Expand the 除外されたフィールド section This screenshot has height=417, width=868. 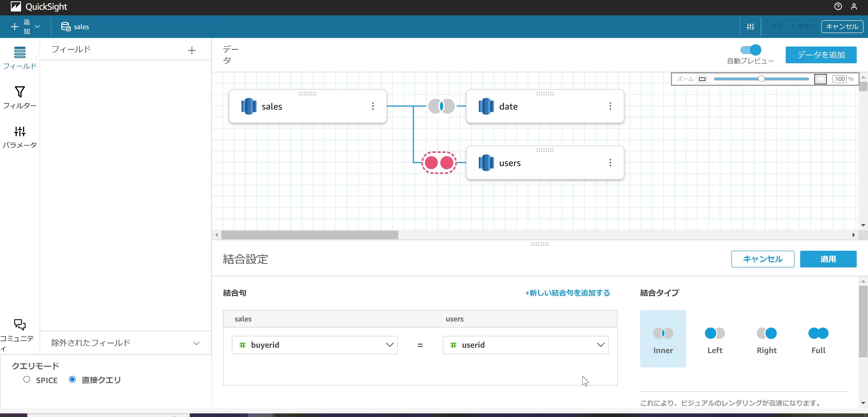125,343
